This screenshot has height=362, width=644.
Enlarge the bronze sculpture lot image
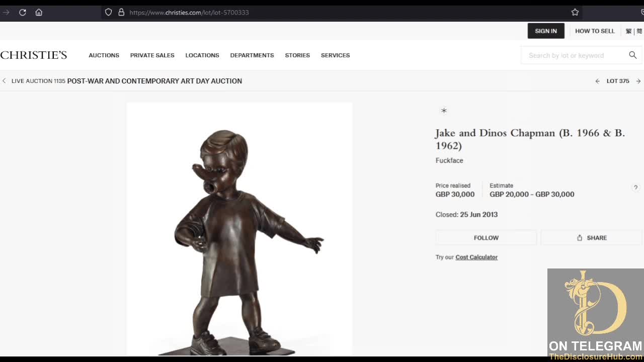(239, 229)
